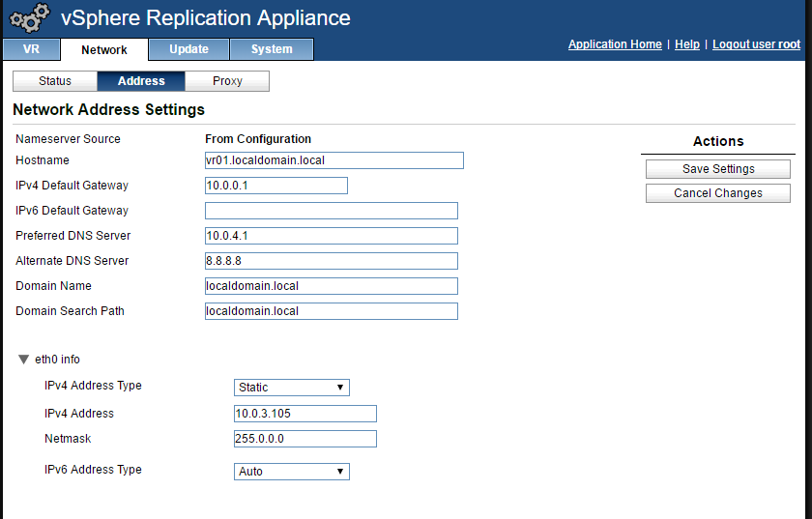Image resolution: width=812 pixels, height=519 pixels.
Task: Collapse the eth0 info section triangle
Action: point(23,360)
